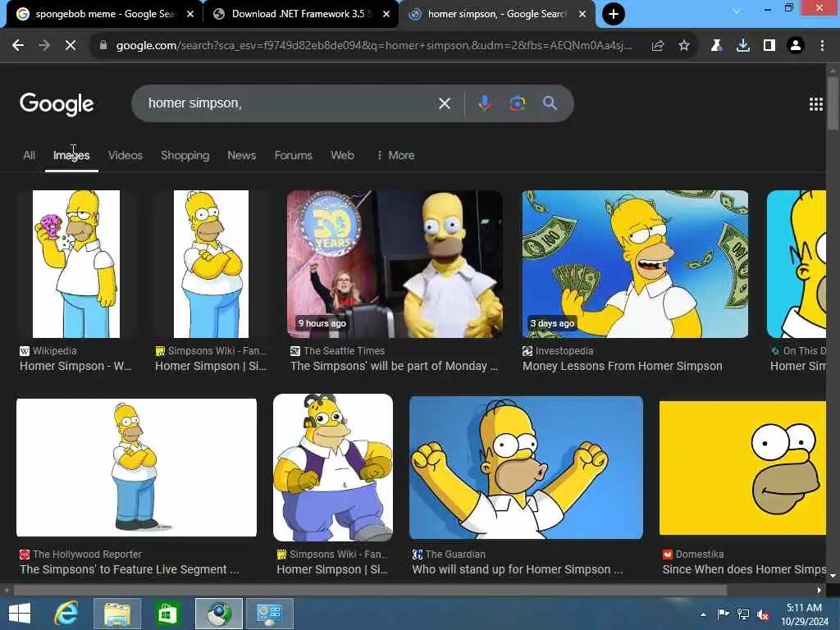Image resolution: width=840 pixels, height=630 pixels.
Task: Submit search with magnifier icon
Action: 550,103
